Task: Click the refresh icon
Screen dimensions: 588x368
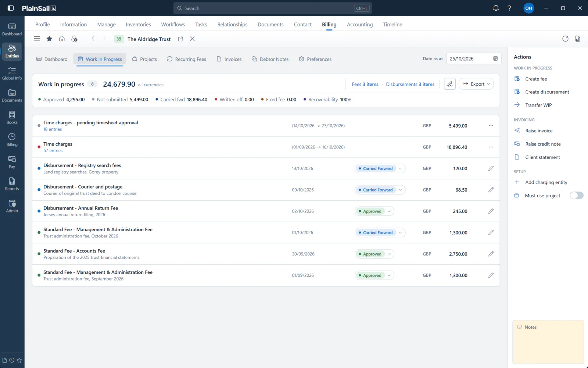Action: click(x=565, y=39)
